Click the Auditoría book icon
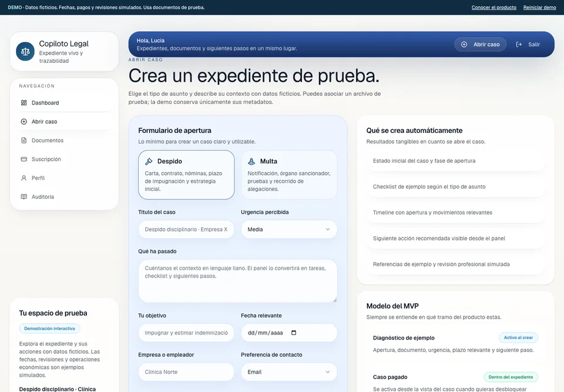This screenshot has height=392, width=564. click(23, 196)
